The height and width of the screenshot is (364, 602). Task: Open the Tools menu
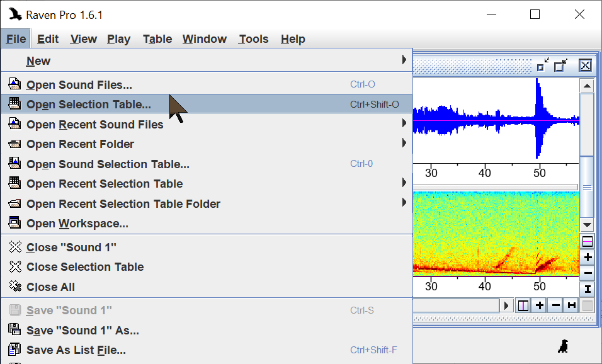(x=253, y=39)
